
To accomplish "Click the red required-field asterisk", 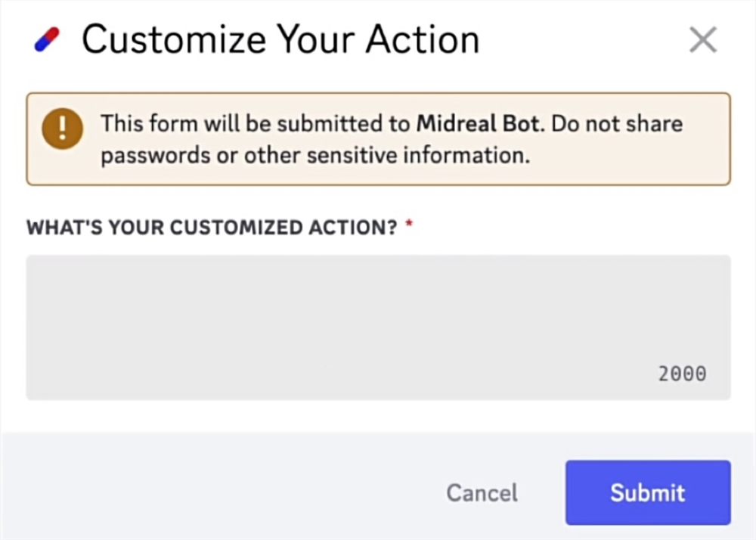I will 409,223.
